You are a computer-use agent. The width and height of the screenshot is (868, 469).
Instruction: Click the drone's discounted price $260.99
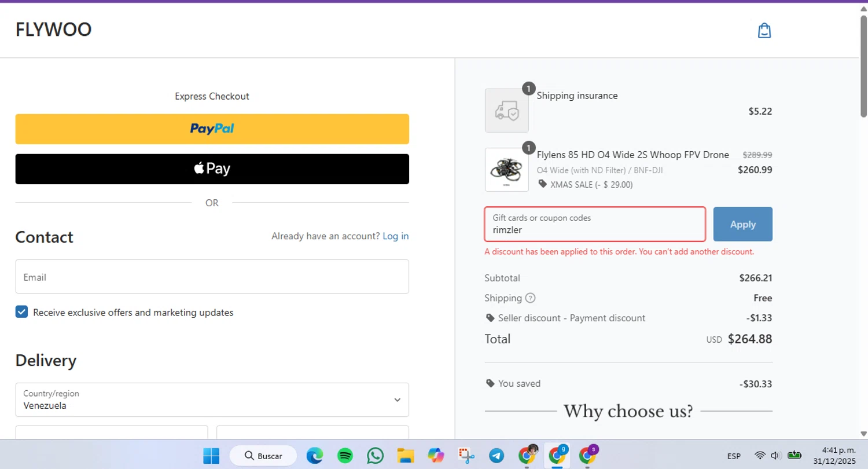[755, 170]
